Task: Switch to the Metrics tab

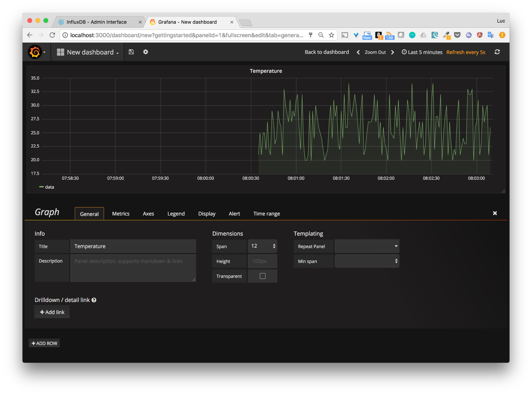Action: pos(120,213)
